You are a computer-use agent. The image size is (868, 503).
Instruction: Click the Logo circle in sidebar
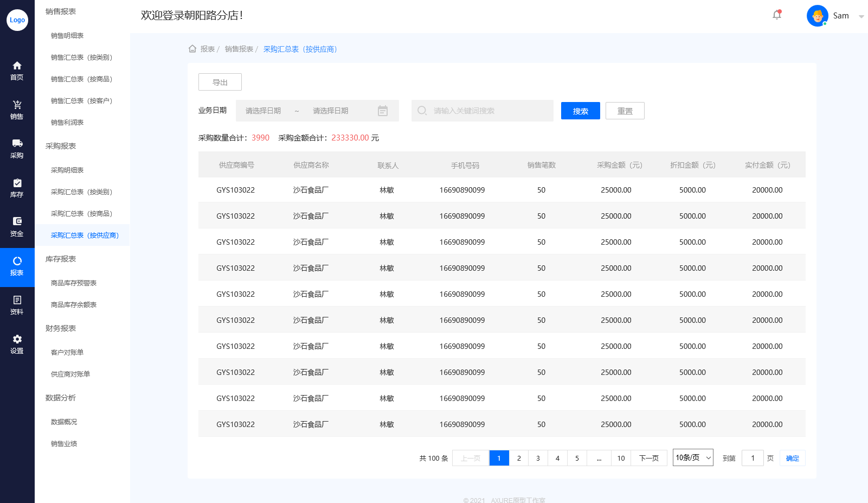(17, 20)
